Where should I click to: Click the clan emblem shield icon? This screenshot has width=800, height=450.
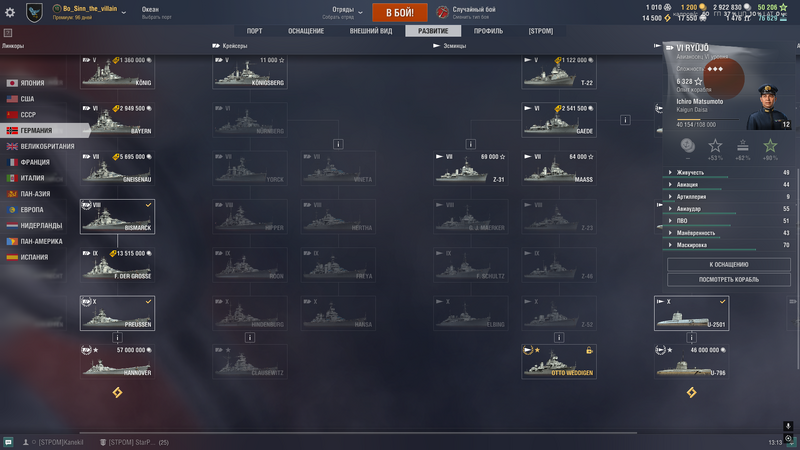34,12
